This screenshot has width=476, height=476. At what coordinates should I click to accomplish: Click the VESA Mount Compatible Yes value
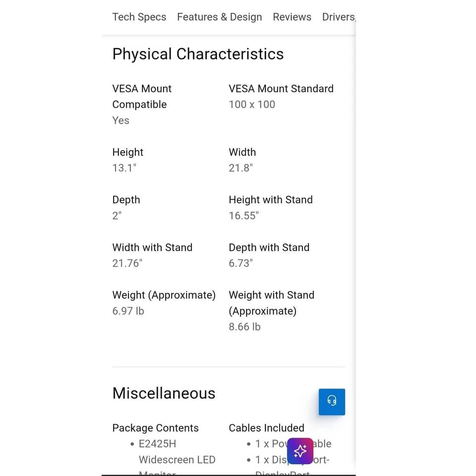point(121,120)
